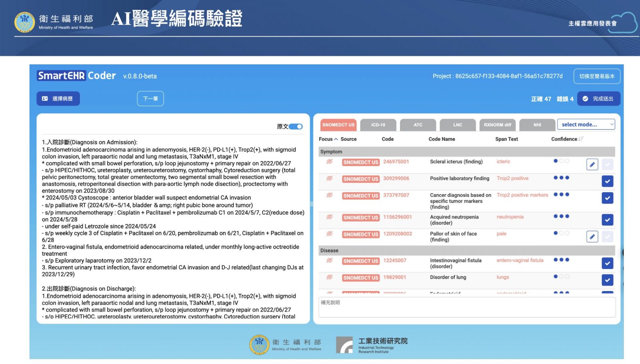The image size is (640, 364).
Task: Click the edit pencil for Pallor of skin row
Action: (x=592, y=236)
